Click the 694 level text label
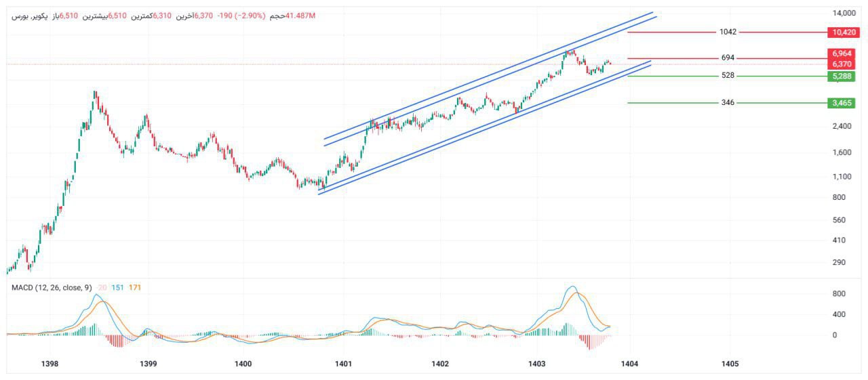Image resolution: width=868 pixels, height=380 pixels. click(728, 58)
